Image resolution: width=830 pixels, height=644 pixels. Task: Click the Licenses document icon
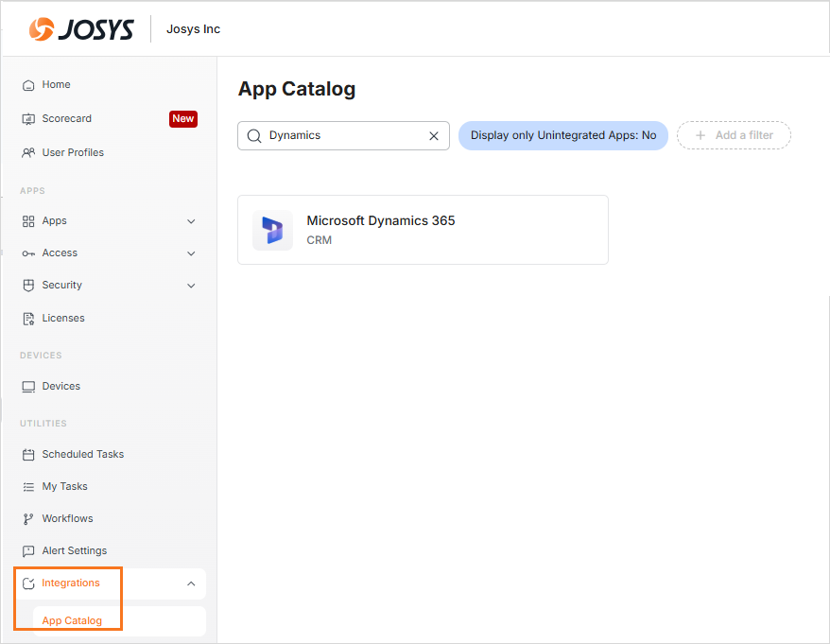pos(28,319)
